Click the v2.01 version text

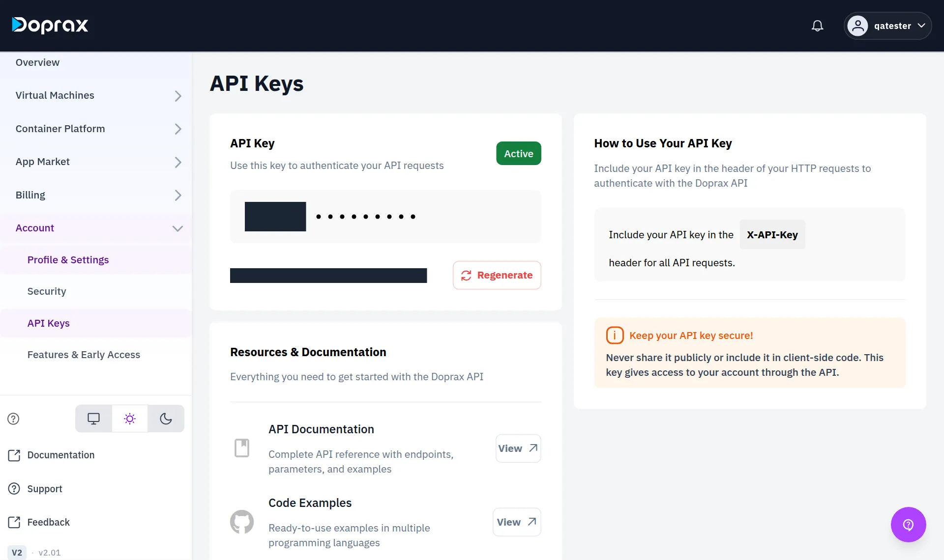tap(50, 553)
